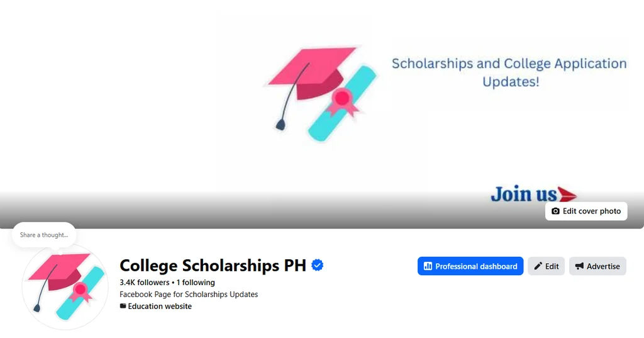
Task: Click the Edit page button label
Action: [552, 266]
